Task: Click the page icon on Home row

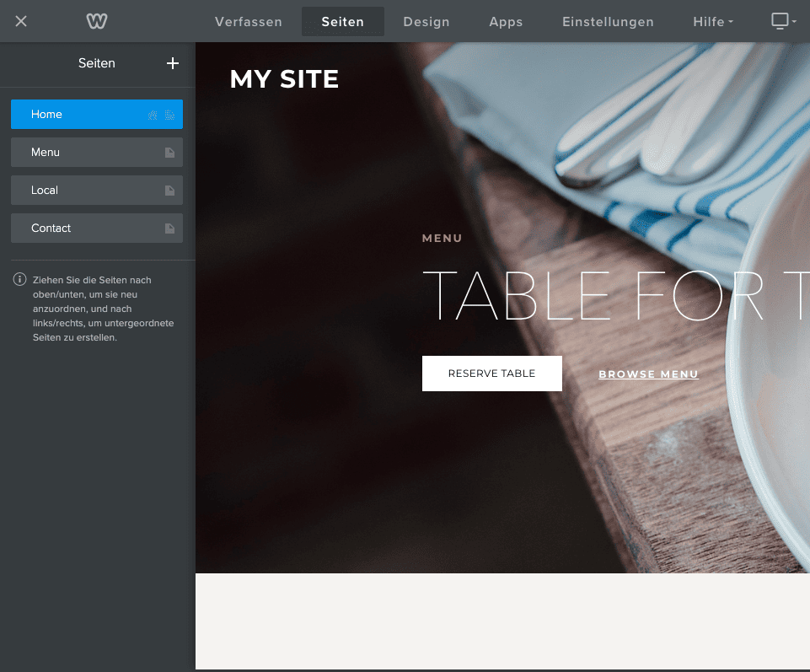Action: click(169, 115)
